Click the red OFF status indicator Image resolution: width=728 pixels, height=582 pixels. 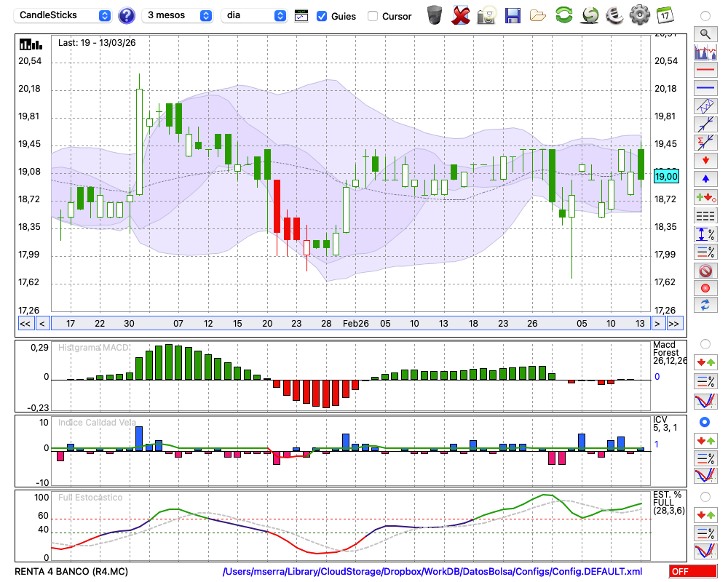click(692, 572)
